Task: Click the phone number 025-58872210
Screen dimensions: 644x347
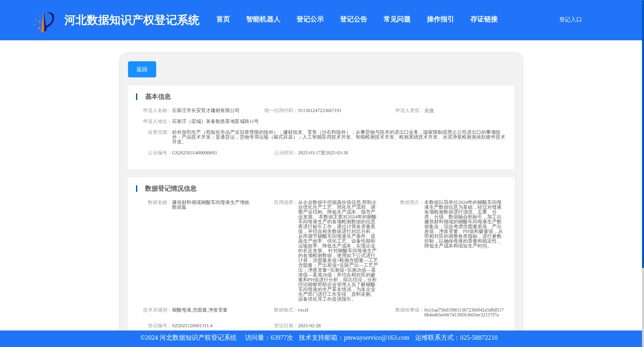Action: click(479, 338)
